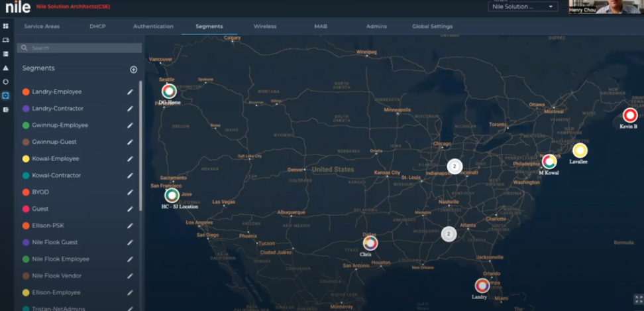644x311 pixels.
Task: Open the dashboard icon in left sidebar
Action: tap(6, 26)
